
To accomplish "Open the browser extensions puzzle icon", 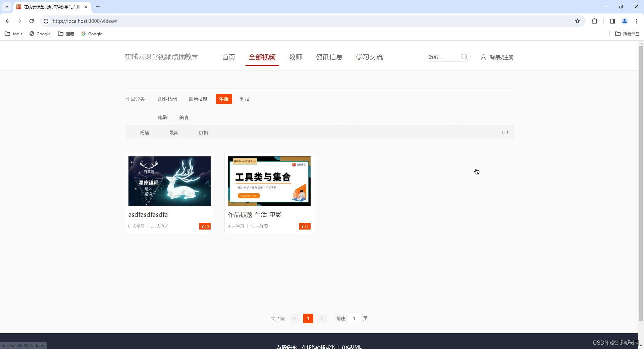I will click(595, 21).
